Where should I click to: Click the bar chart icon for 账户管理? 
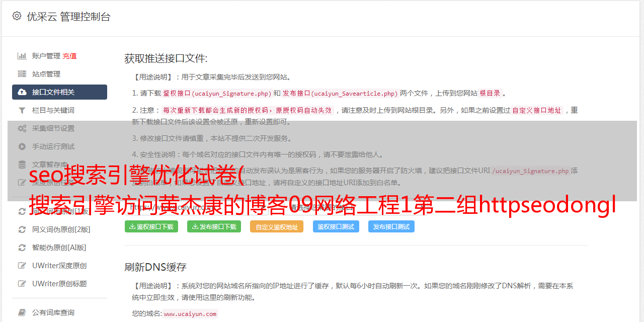pyautogui.click(x=22, y=56)
